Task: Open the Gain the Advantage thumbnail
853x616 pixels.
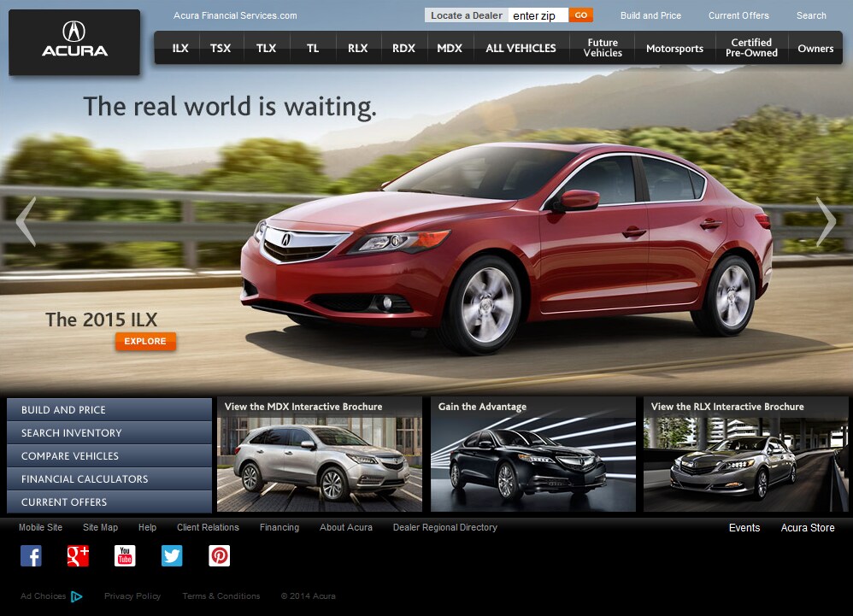Action: pyautogui.click(x=533, y=454)
